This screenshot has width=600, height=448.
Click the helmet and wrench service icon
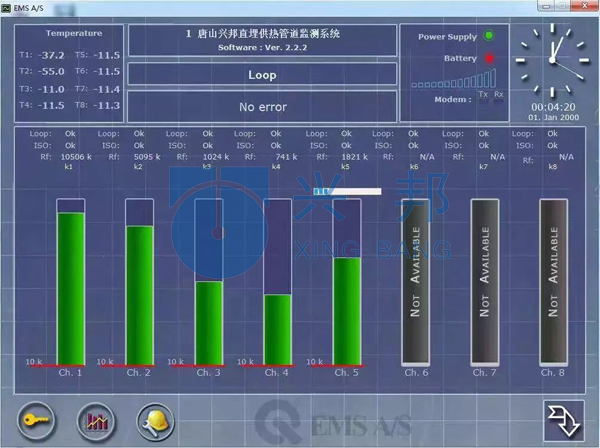(x=156, y=420)
